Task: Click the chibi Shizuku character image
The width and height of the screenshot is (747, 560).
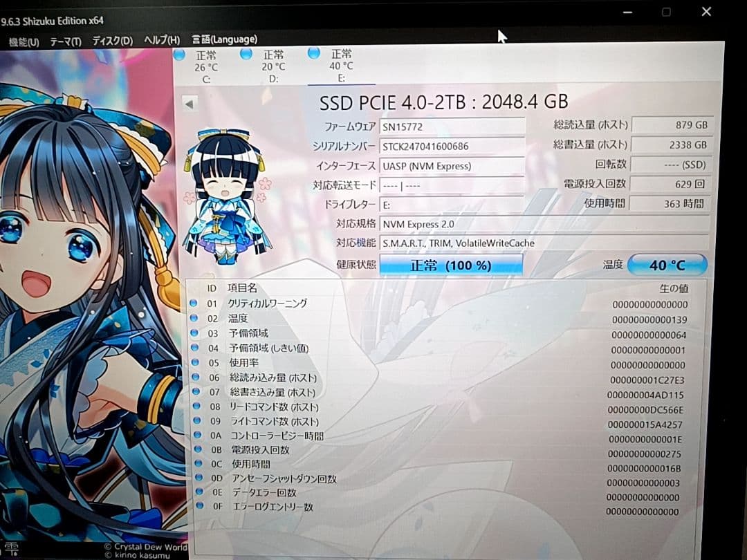Action: (226, 195)
